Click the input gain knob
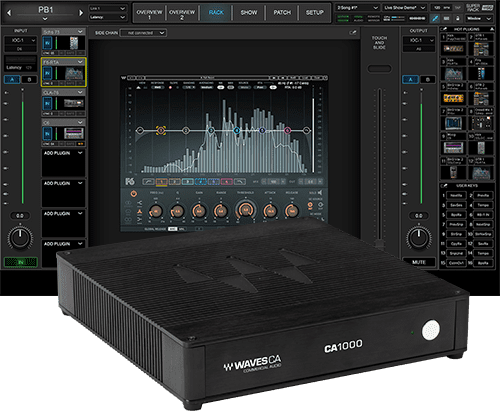 pyautogui.click(x=20, y=238)
